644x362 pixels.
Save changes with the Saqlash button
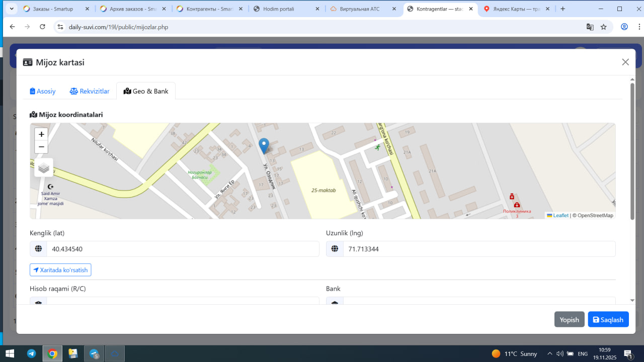608,320
